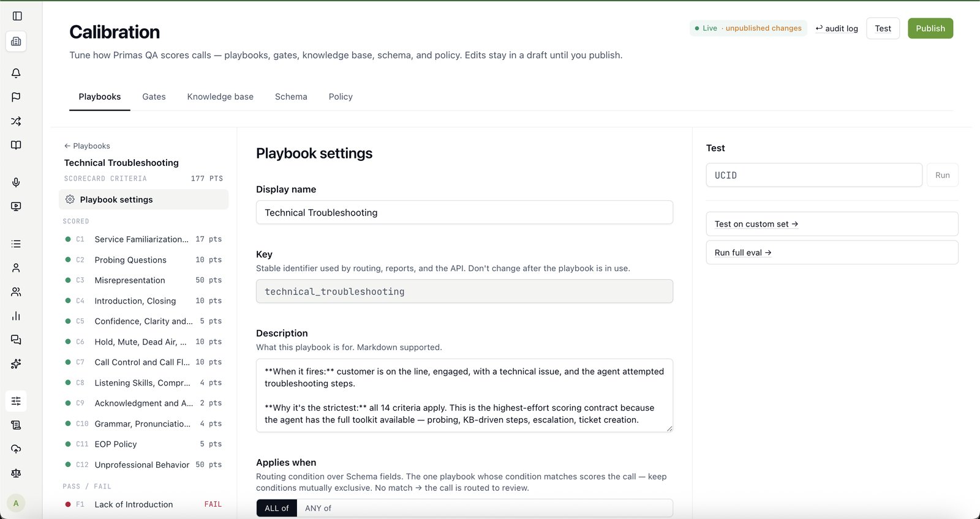Select ALL of condition toggle
Image resolution: width=980 pixels, height=519 pixels.
tap(277, 508)
